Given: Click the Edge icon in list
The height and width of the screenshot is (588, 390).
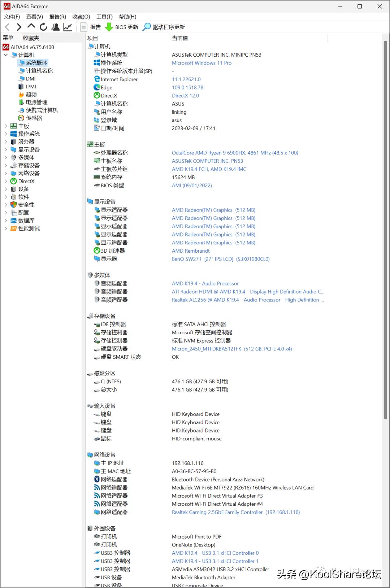Looking at the screenshot, I should tap(97, 87).
